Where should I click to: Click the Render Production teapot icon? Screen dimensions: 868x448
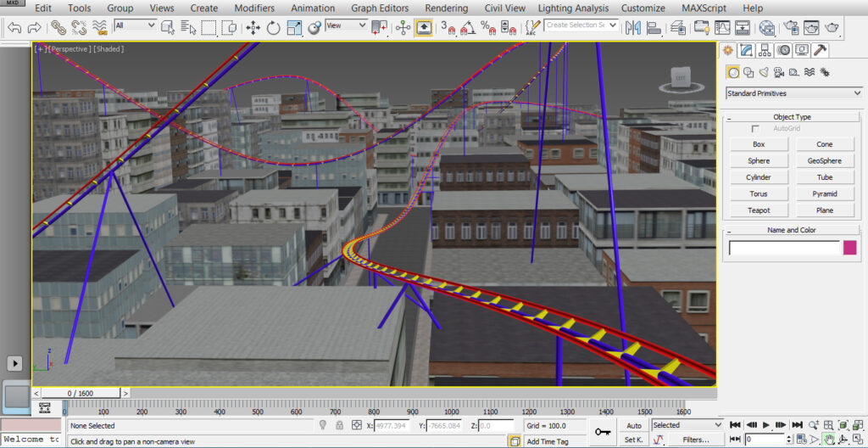(832, 27)
